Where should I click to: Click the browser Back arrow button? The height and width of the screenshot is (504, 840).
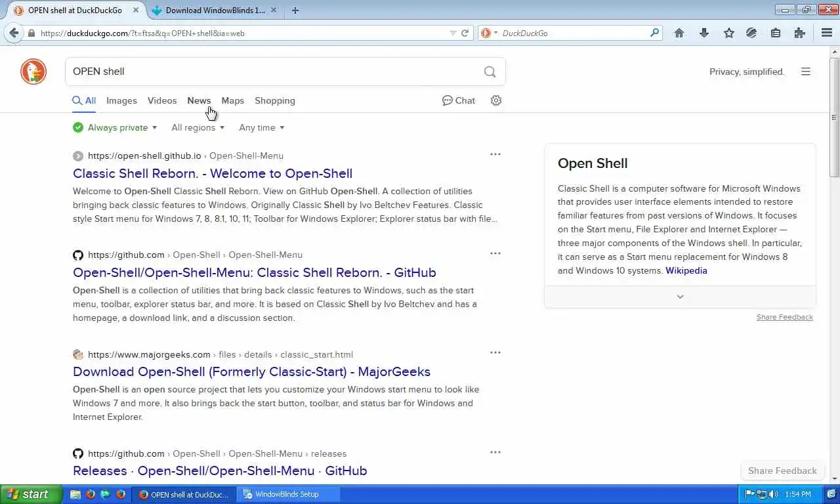pos(14,33)
